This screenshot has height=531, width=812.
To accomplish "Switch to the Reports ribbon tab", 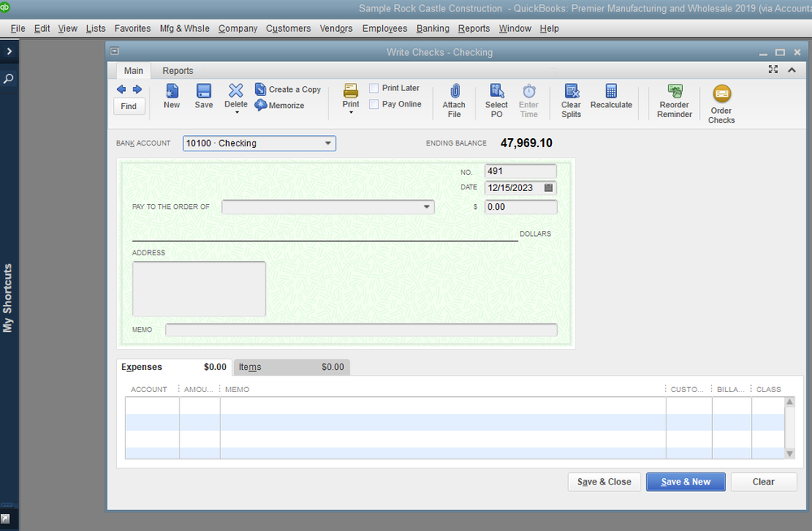I will point(178,71).
